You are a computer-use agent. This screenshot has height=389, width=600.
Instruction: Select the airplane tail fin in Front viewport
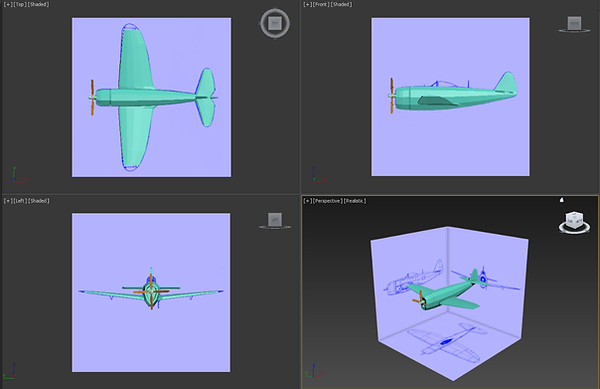click(x=506, y=82)
